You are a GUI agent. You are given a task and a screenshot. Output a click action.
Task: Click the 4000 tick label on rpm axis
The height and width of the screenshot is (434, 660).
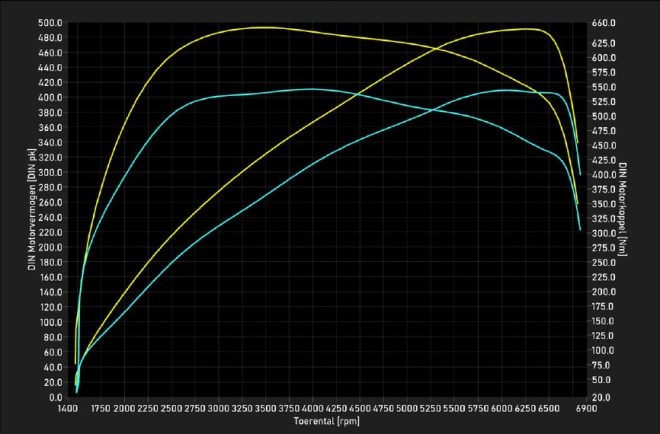312,409
